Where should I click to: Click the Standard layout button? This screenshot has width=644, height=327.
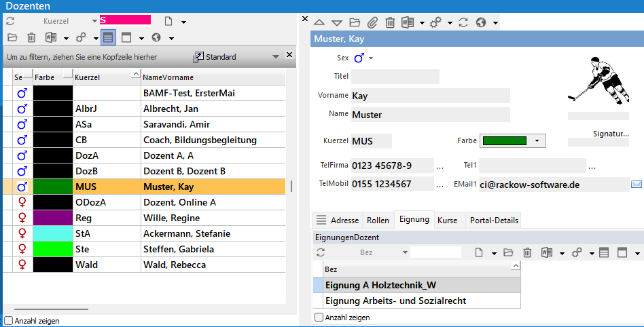coord(215,56)
